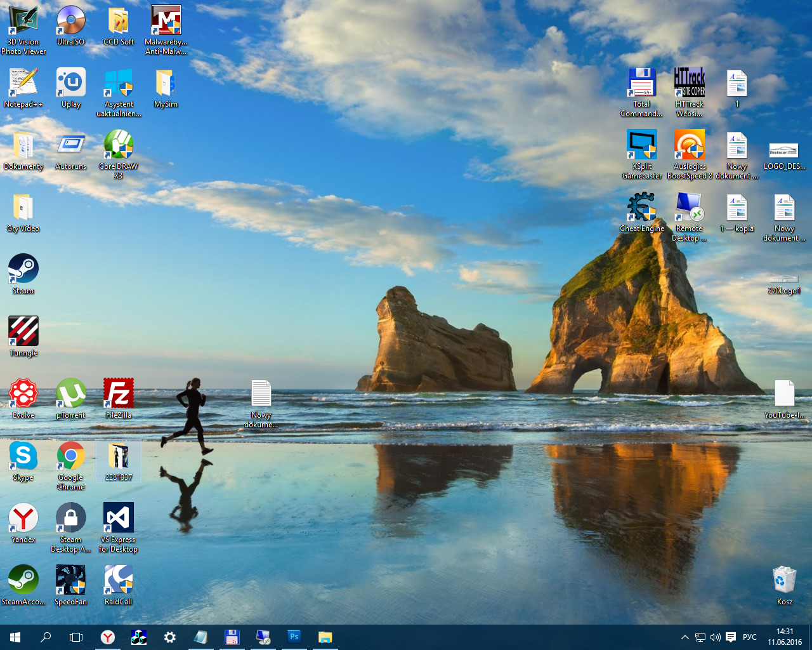Select Steam Desktop Authenticator icon

tap(71, 527)
